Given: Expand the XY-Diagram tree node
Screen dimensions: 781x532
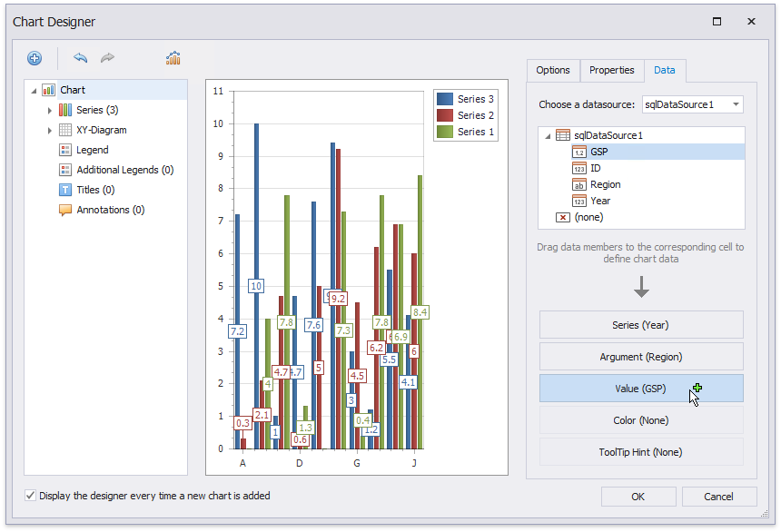Looking at the screenshot, I should (x=50, y=131).
